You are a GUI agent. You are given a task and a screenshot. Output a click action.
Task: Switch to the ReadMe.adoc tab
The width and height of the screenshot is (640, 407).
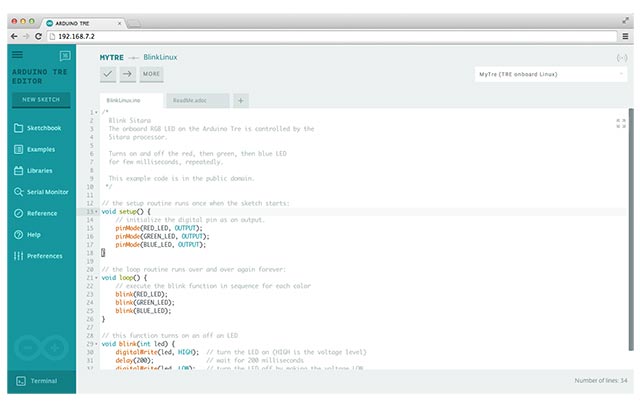[x=192, y=100]
